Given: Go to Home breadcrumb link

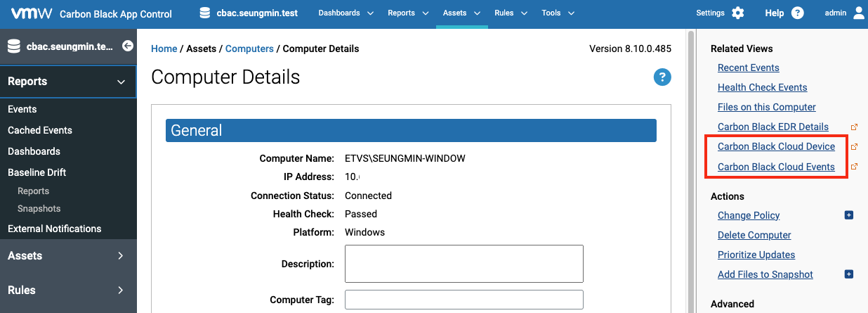Looking at the screenshot, I should point(164,49).
